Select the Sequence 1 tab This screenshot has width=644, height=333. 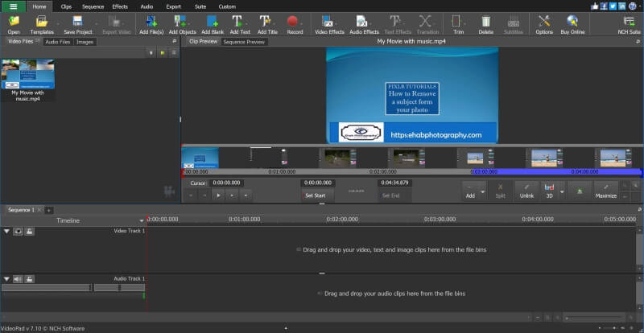[22, 210]
